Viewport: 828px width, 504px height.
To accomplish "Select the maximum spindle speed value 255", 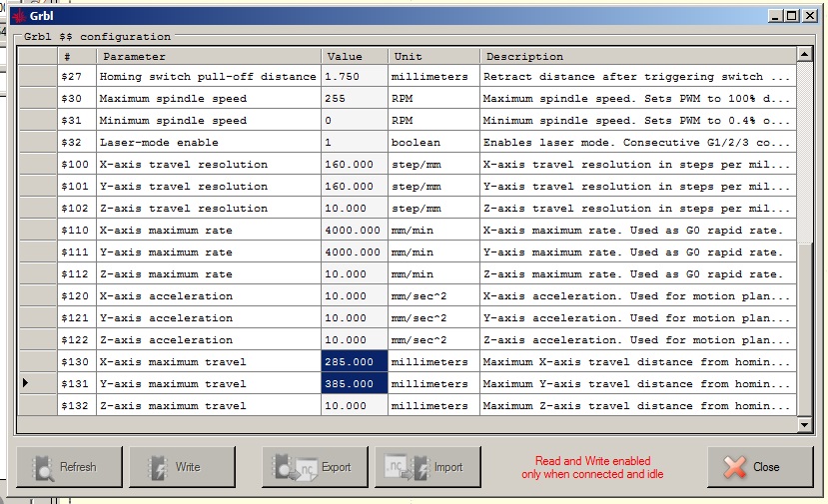I will [x=355, y=99].
